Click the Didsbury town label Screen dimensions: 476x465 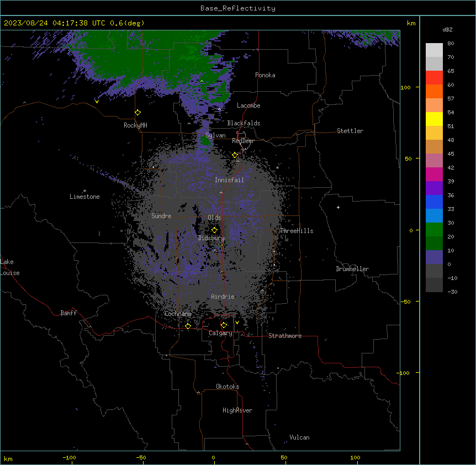click(211, 238)
